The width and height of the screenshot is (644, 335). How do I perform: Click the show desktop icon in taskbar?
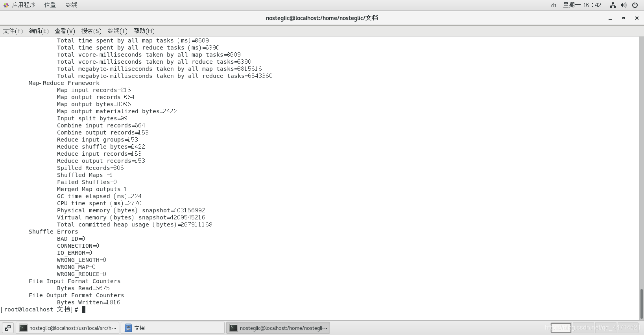click(x=8, y=328)
